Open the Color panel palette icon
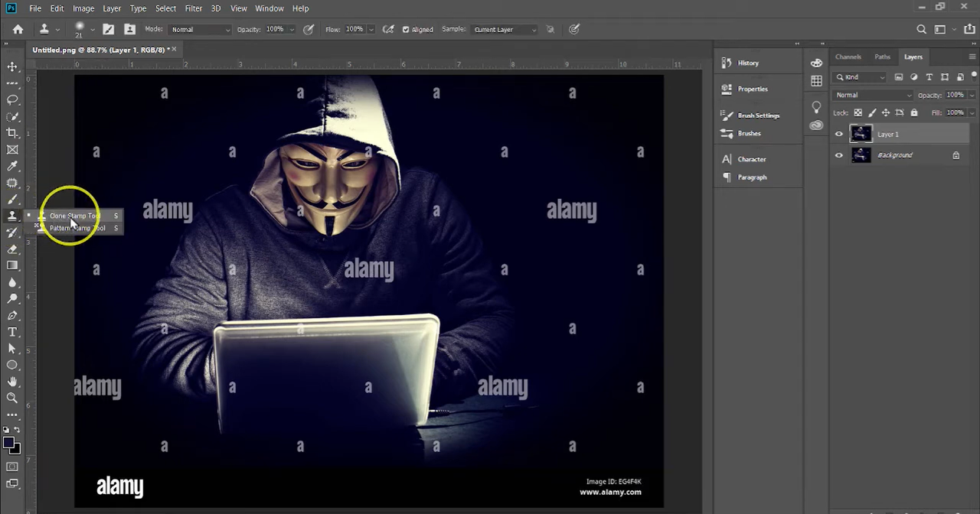 point(816,63)
